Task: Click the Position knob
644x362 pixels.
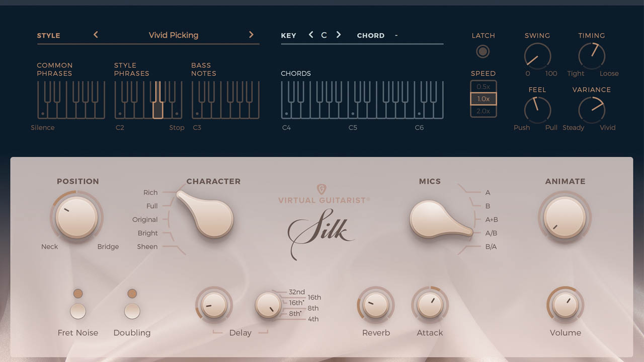Action: (76, 217)
